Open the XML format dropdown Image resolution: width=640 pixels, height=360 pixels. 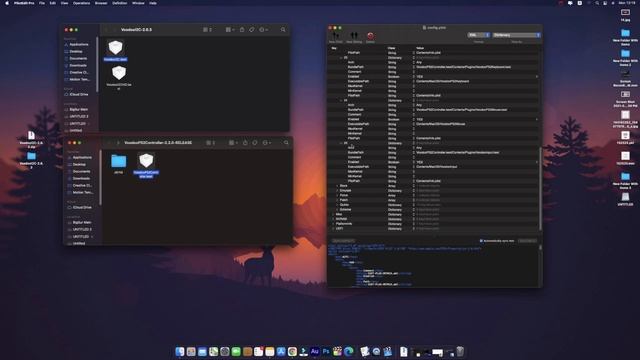(478, 35)
